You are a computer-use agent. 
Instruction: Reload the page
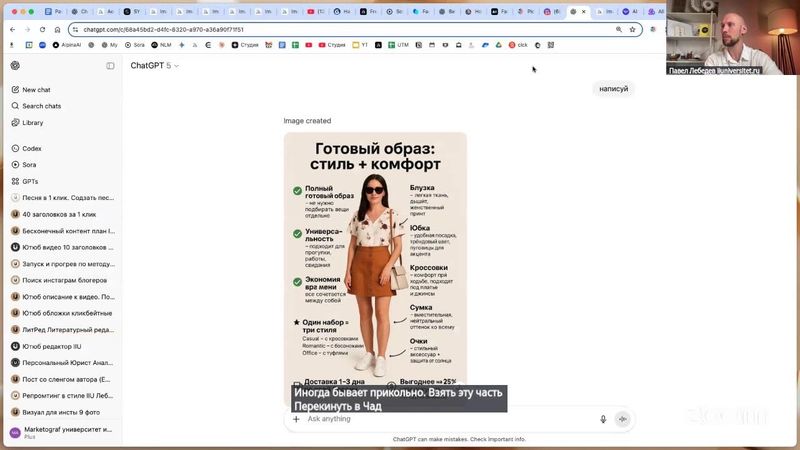[42, 30]
